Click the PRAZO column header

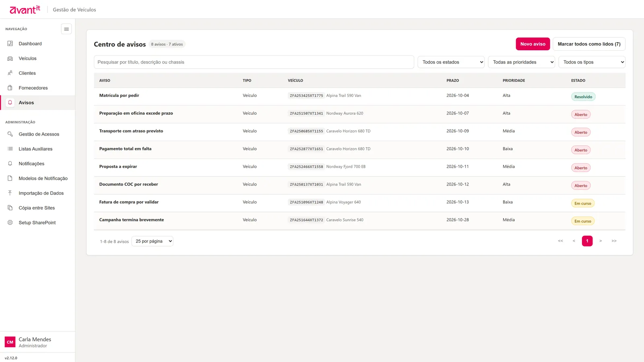point(452,80)
